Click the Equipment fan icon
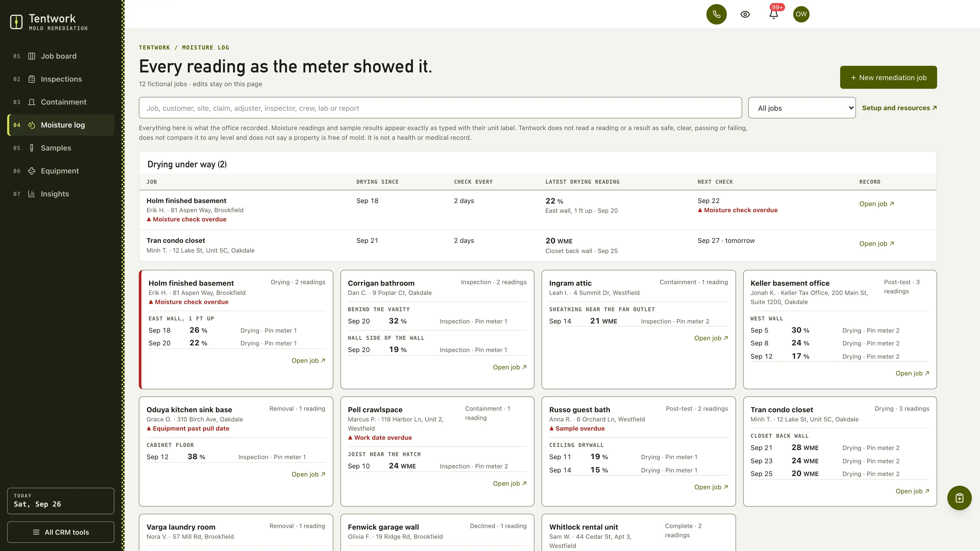Screen dimensions: 980x551 (x=32, y=171)
